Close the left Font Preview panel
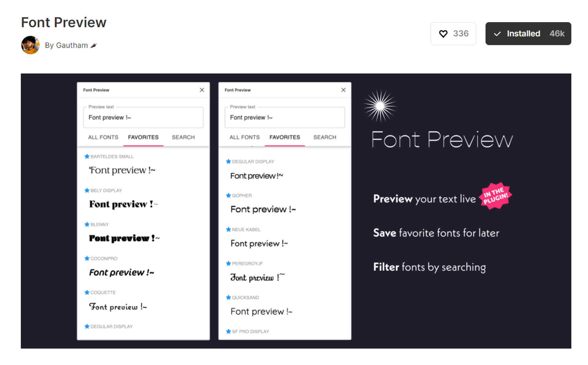 [202, 90]
